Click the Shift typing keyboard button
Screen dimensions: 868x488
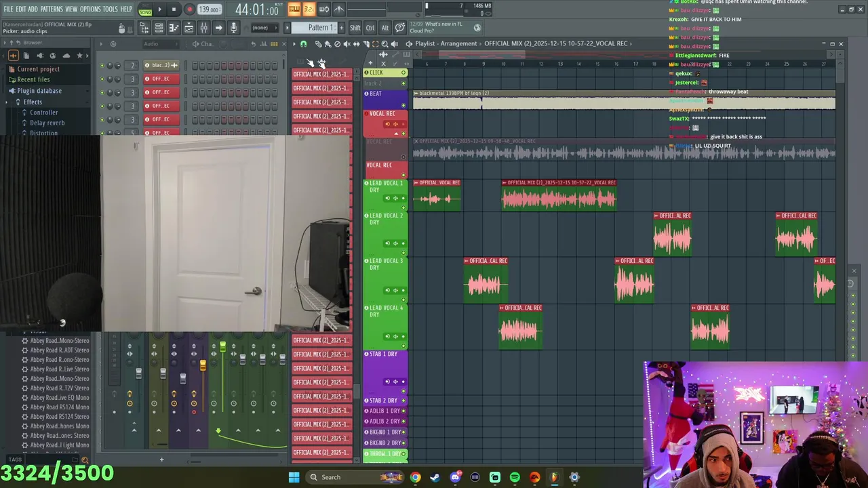pos(355,28)
